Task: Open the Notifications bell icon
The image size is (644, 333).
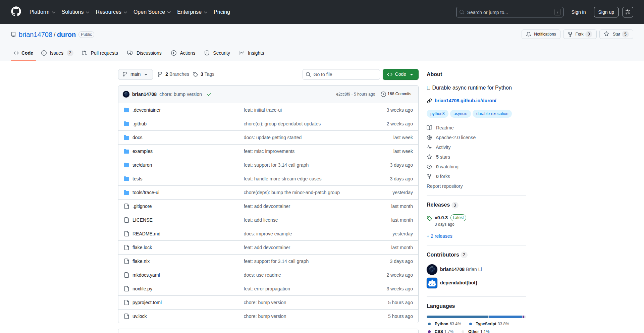Action: click(528, 34)
